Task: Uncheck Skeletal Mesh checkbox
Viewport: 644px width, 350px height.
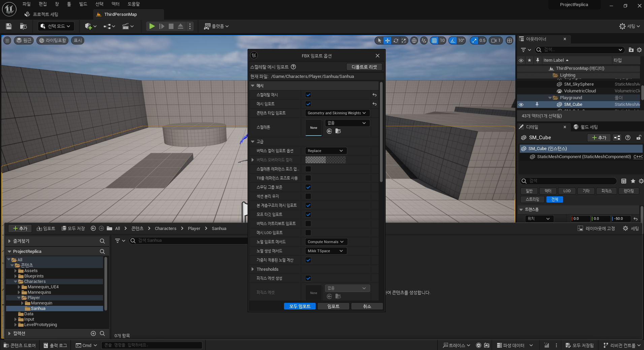Action: tap(308, 95)
